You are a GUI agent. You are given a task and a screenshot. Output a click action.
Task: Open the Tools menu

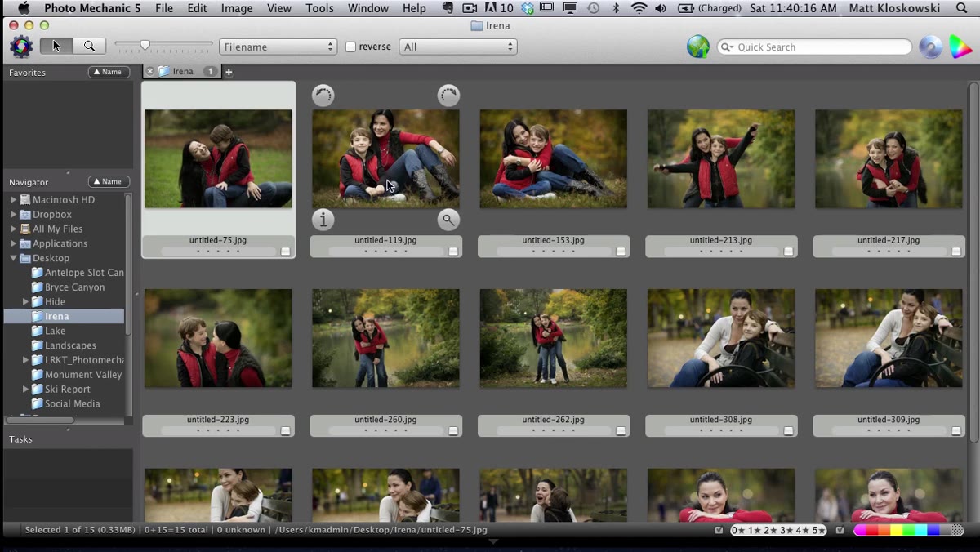tap(319, 8)
